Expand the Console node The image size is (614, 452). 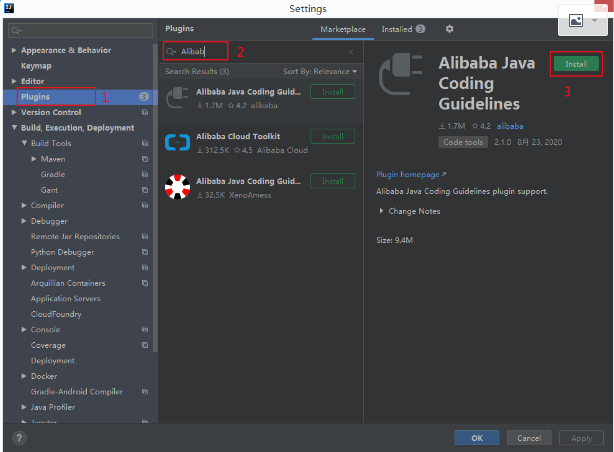[24, 329]
